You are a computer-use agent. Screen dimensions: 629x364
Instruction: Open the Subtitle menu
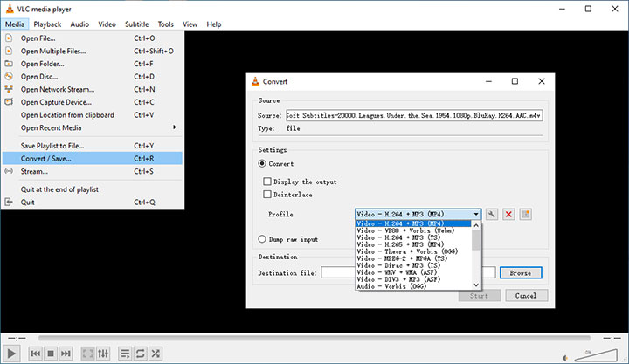click(x=137, y=24)
